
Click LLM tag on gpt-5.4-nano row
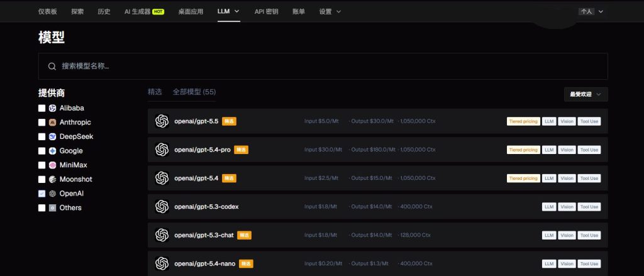tap(549, 263)
